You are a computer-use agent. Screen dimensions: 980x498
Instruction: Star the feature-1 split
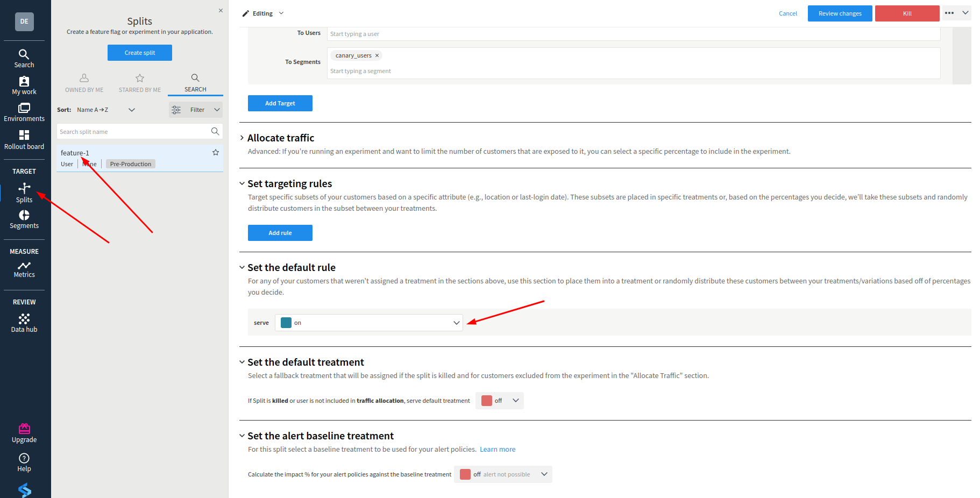(216, 152)
